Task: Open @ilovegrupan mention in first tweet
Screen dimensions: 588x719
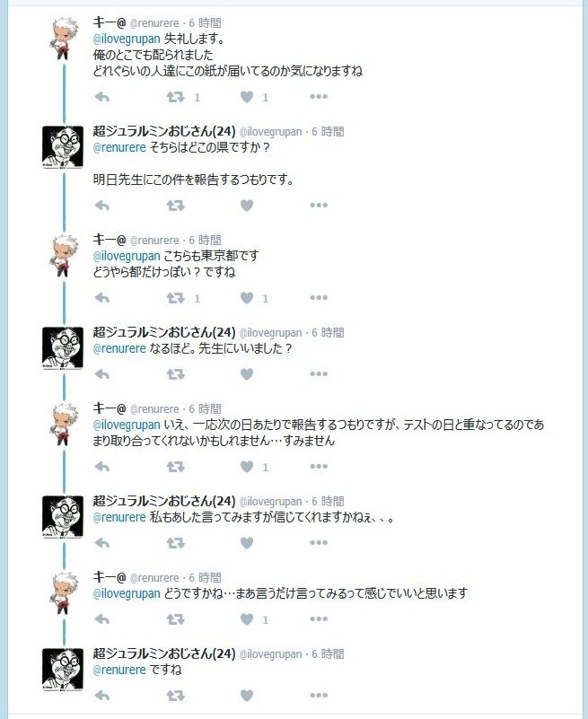Action: (x=127, y=39)
